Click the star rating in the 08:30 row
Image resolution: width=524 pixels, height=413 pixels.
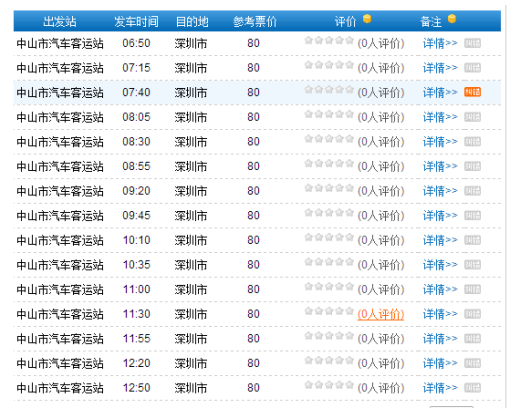pos(329,139)
